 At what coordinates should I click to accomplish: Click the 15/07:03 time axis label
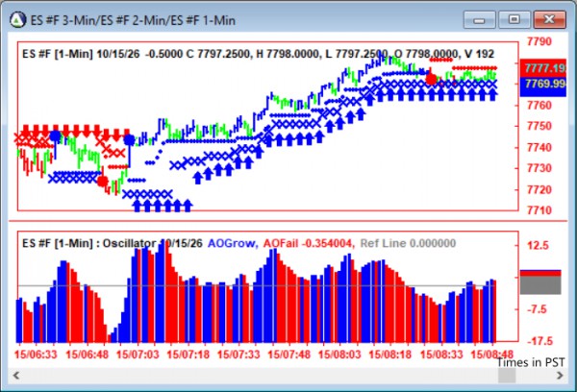tap(138, 355)
